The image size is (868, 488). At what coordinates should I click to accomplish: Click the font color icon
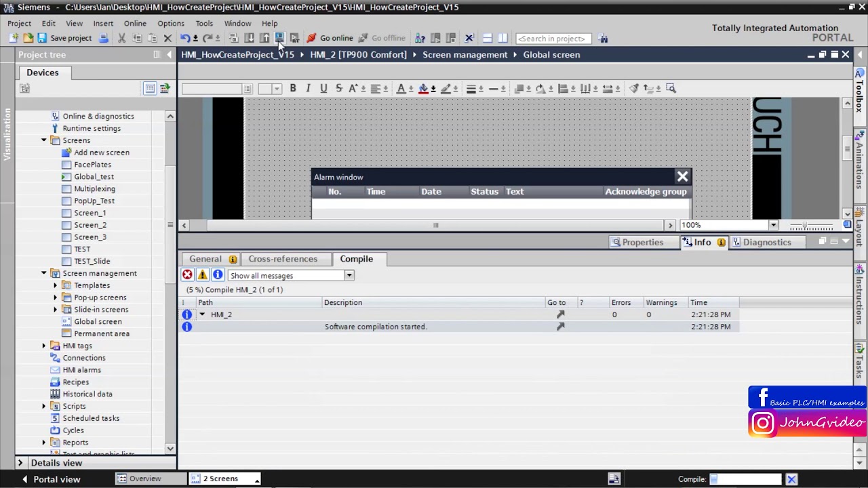[401, 88]
